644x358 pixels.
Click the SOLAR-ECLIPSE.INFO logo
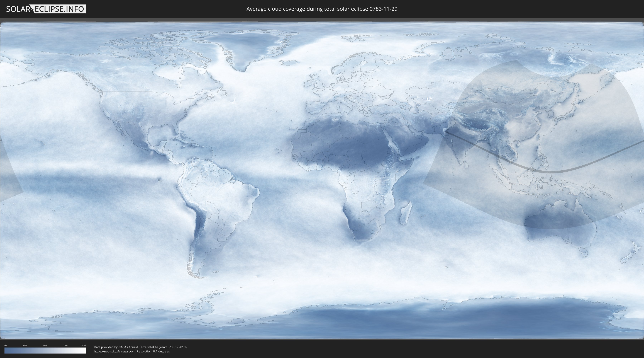pos(46,9)
